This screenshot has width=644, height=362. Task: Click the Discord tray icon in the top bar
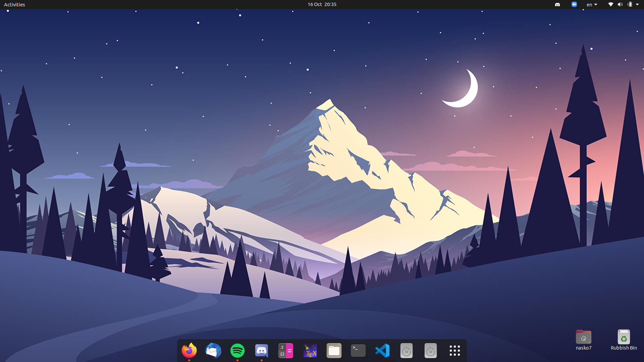point(557,4)
